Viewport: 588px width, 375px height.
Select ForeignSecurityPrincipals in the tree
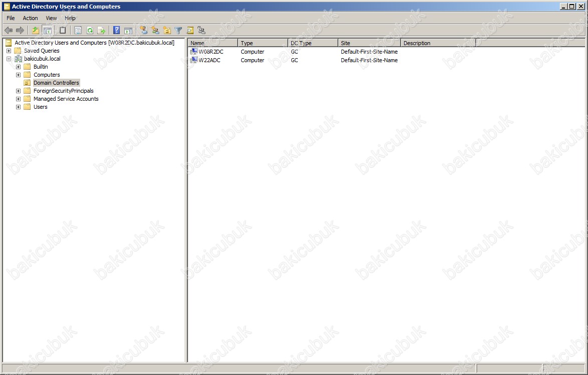[63, 91]
